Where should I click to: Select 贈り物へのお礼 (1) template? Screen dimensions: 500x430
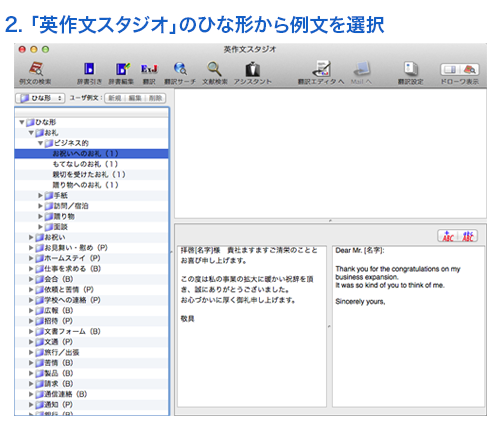pyautogui.click(x=92, y=185)
